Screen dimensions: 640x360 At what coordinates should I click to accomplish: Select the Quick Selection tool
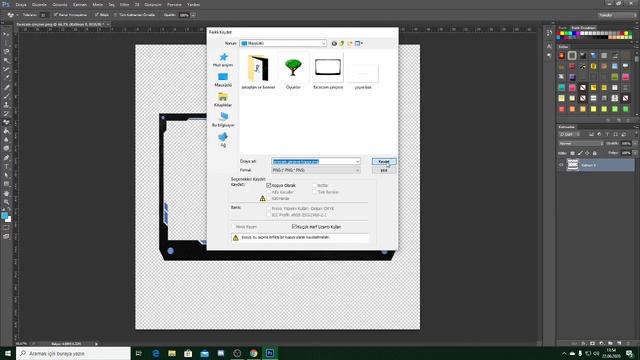tap(6, 60)
